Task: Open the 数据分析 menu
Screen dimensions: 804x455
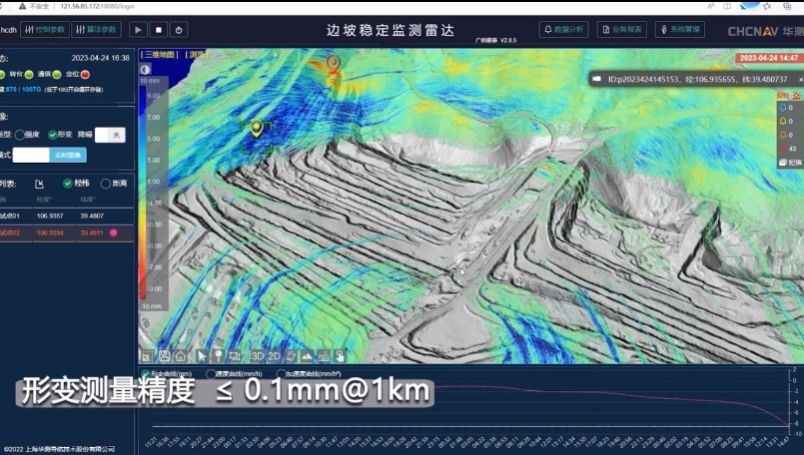Action: click(x=564, y=30)
